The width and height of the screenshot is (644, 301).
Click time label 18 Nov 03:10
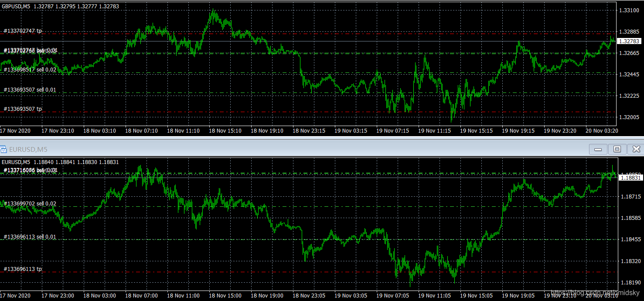(x=99, y=130)
